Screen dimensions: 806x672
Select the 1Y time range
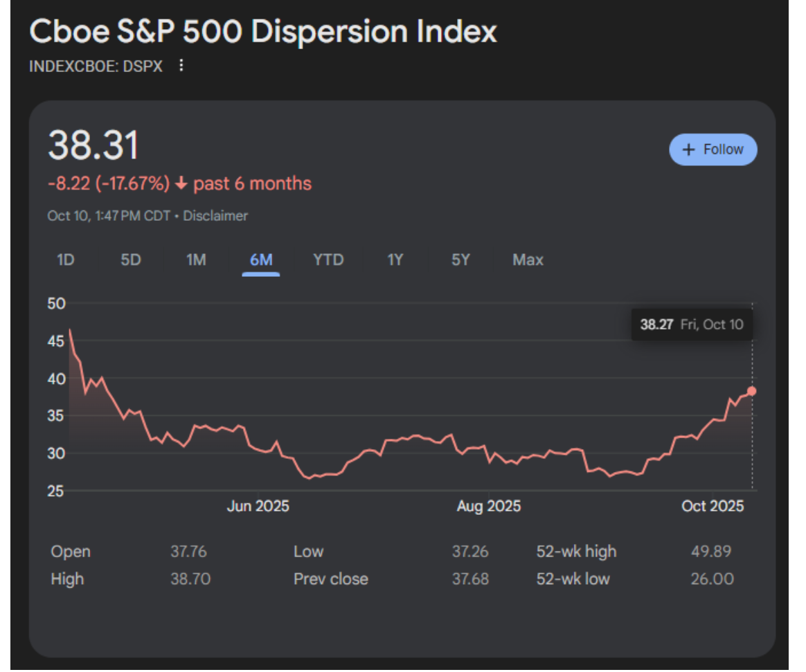point(395,260)
